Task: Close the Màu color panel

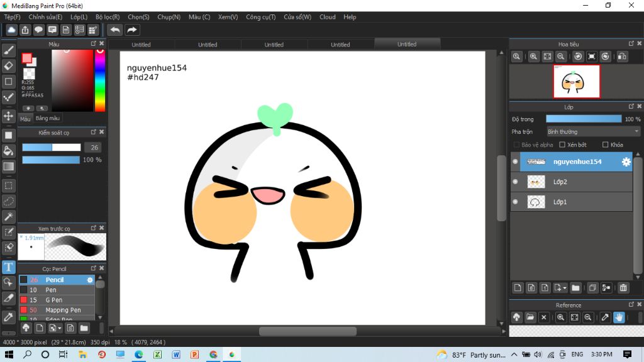Action: [102, 43]
